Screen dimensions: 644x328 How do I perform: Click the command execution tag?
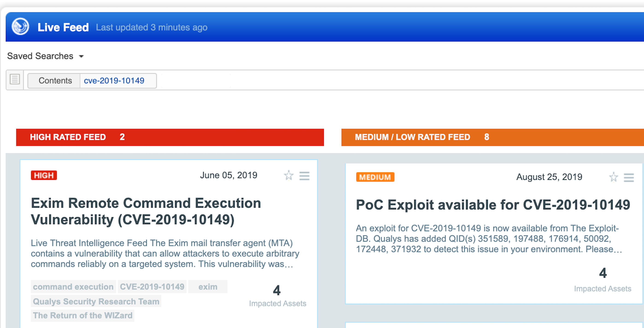coord(73,287)
